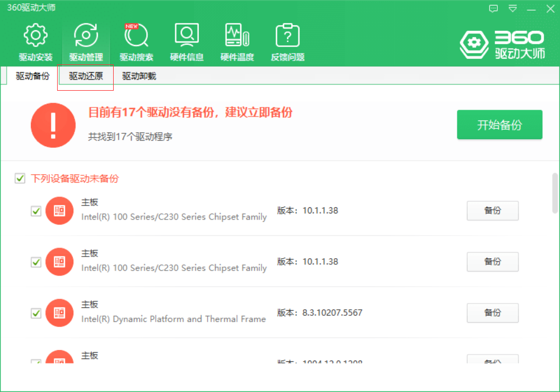
Task: Open the title bar dropdown menu icon
Action: (x=513, y=8)
